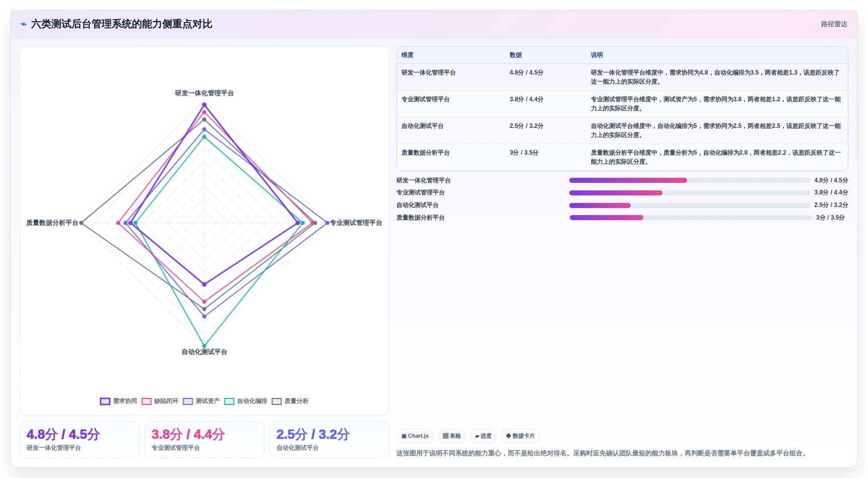This screenshot has width=868, height=478.
Task: Click the header icon beside the dashboard title
Action: [x=23, y=24]
